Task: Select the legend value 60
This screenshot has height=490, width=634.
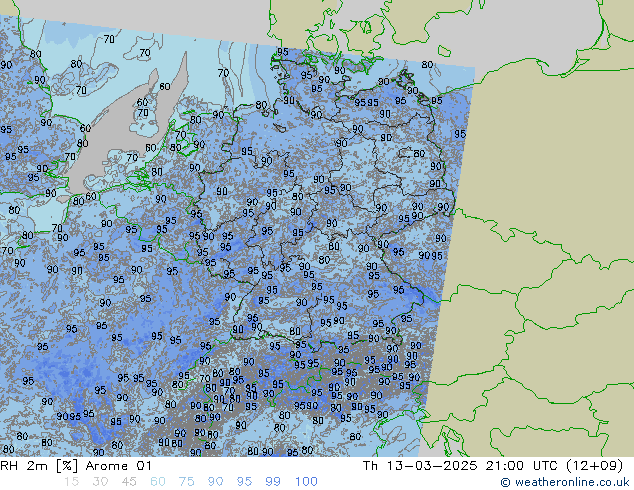Action: (158, 482)
